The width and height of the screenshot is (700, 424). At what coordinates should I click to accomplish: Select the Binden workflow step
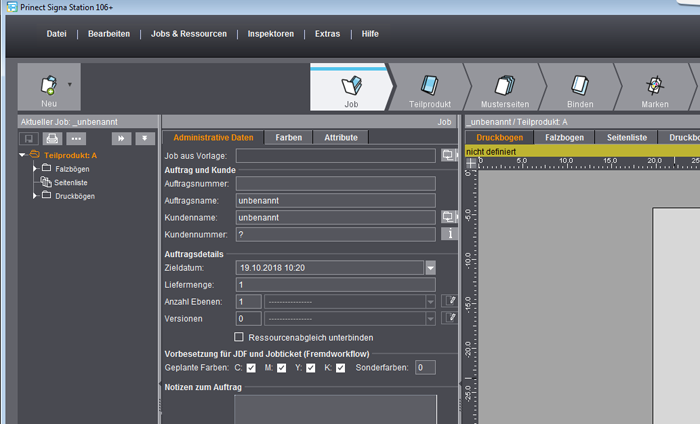tap(580, 88)
